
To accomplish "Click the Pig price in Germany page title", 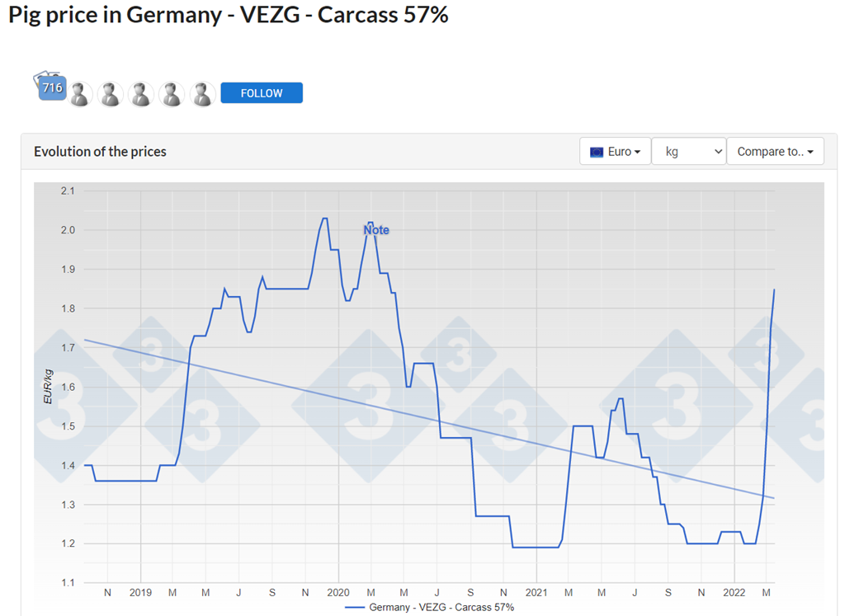I will [x=229, y=15].
